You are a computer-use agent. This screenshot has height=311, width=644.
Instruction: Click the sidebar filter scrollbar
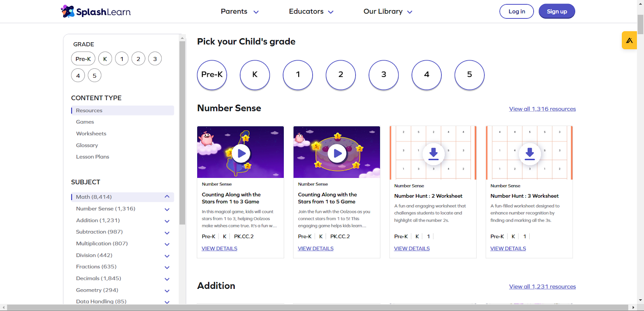coord(182,133)
